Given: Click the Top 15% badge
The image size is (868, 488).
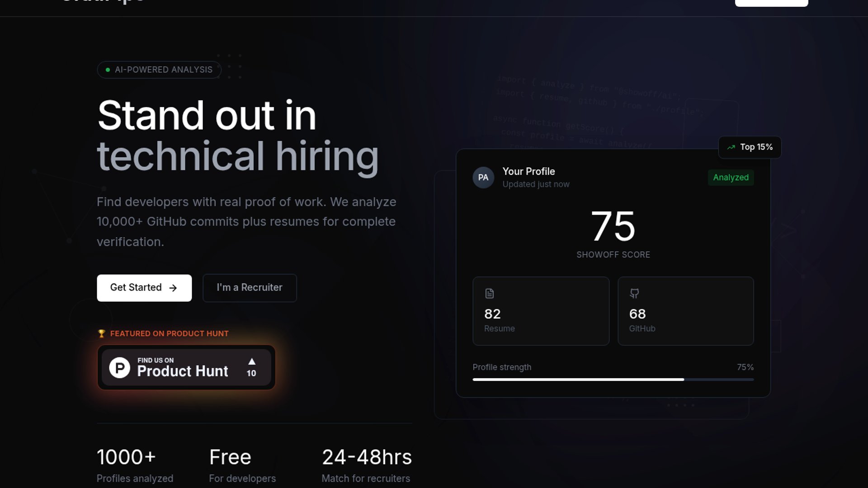Looking at the screenshot, I should click(x=750, y=147).
